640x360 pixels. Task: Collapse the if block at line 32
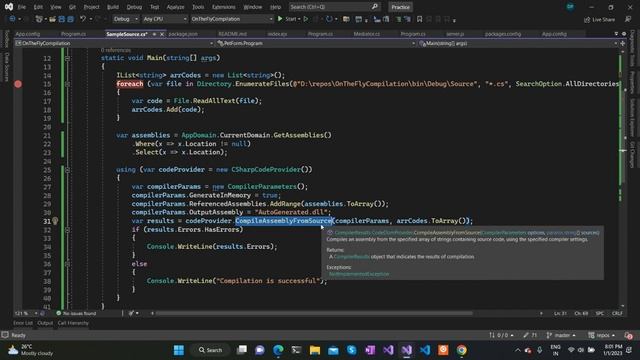coord(67,230)
